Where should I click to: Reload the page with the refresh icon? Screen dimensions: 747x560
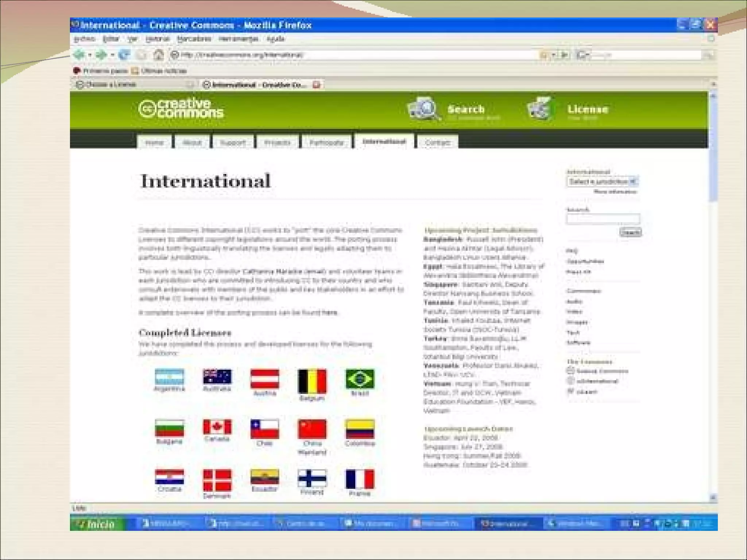click(x=124, y=55)
